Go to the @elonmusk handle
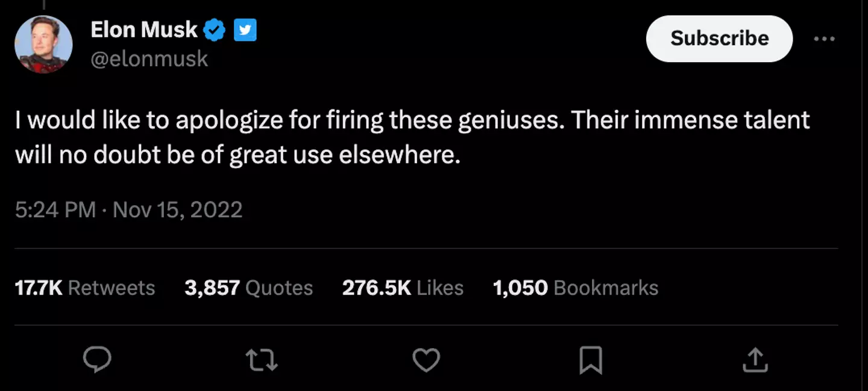The width and height of the screenshot is (868, 391). tap(149, 59)
